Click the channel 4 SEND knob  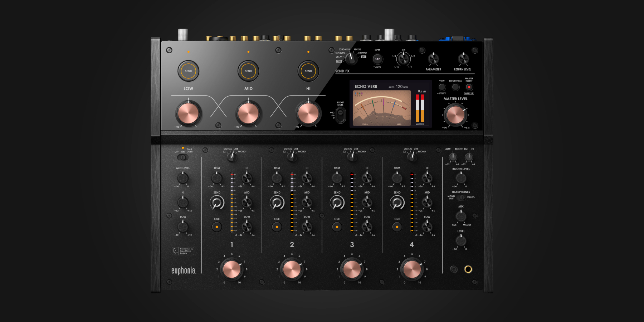point(397,203)
